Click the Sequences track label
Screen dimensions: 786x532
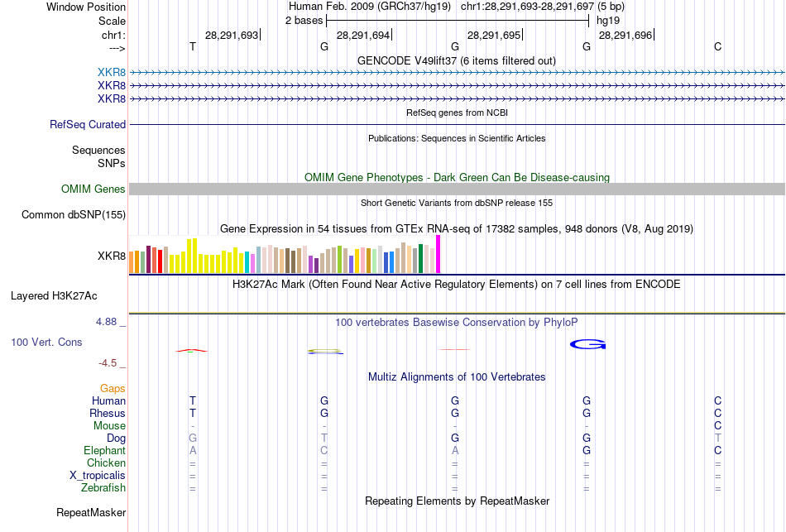[x=98, y=150]
